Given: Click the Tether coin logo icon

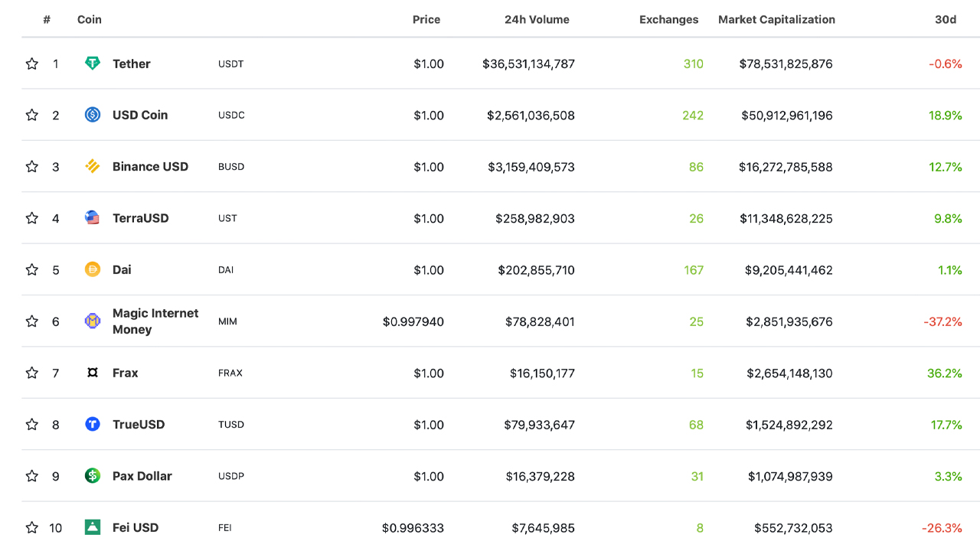Looking at the screenshot, I should 93,64.
